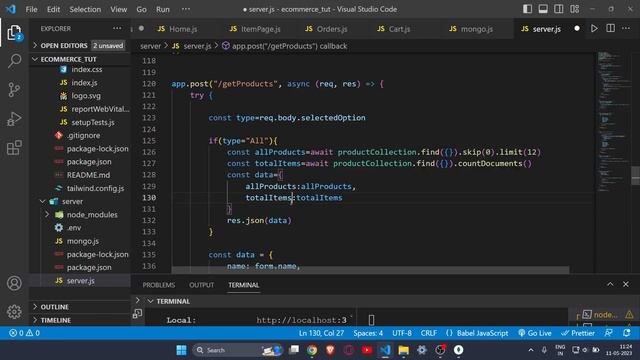Switch to the Orders.js tab

(x=327, y=29)
